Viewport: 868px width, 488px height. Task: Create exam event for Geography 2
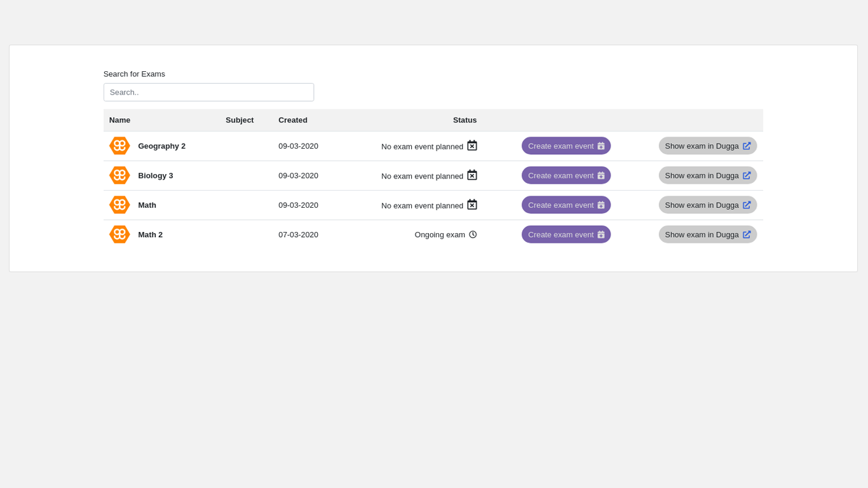(x=566, y=146)
